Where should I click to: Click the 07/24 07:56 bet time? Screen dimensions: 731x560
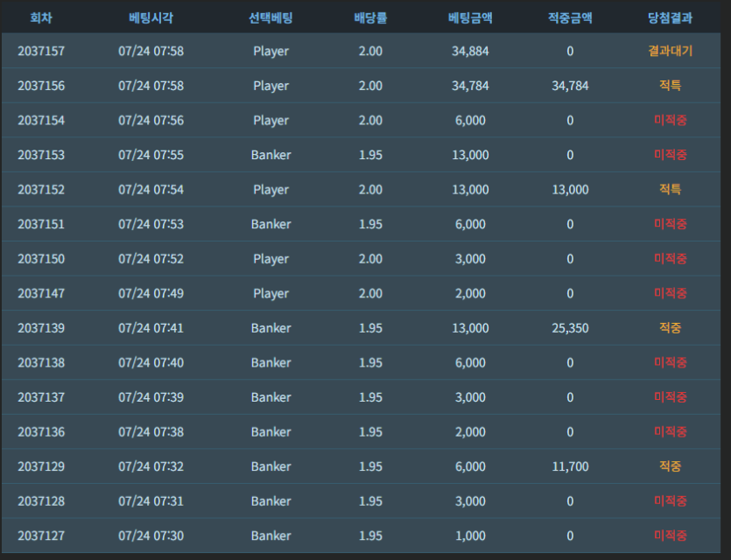151,120
